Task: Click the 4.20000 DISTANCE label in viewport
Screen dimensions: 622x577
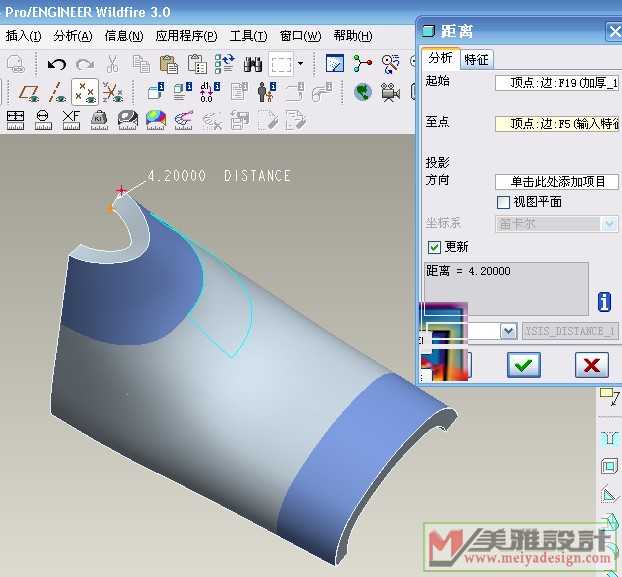Action: pyautogui.click(x=219, y=176)
